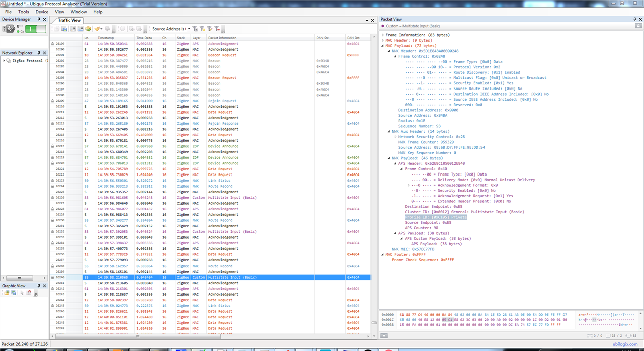Click the security keys package icon
The width and height of the screenshot is (644, 351).
click(x=88, y=29)
